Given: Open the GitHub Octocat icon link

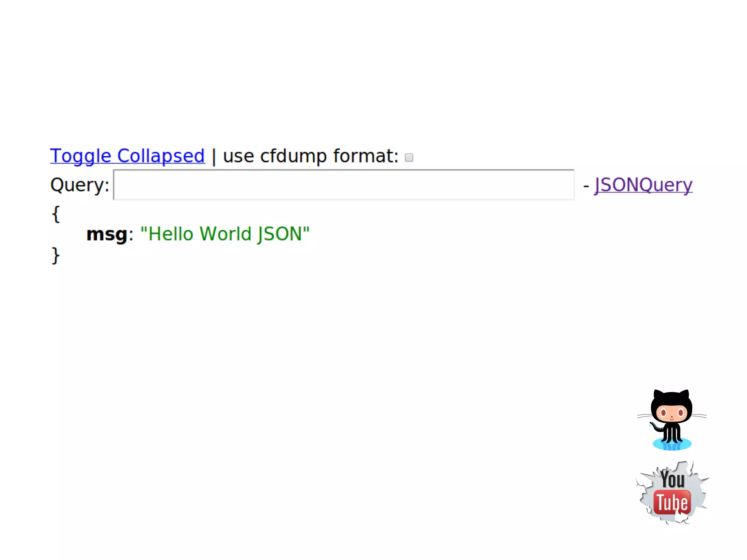Looking at the screenshot, I should coord(672,419).
